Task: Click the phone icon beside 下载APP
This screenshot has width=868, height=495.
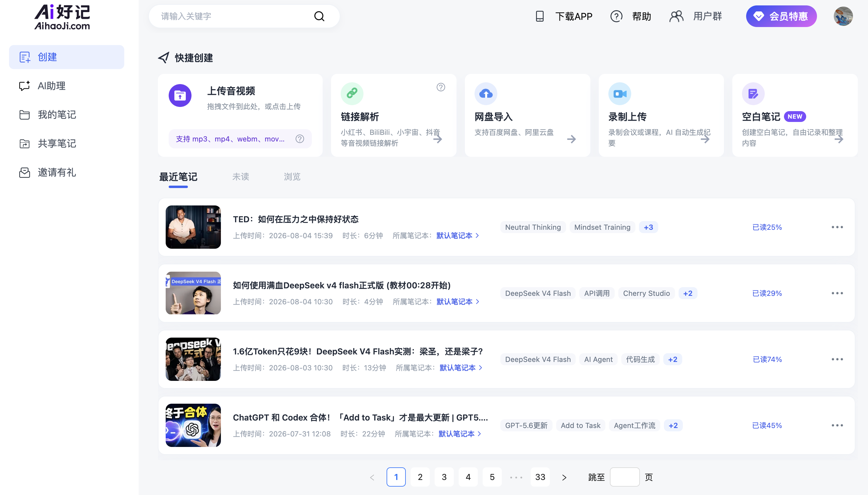Action: point(539,16)
